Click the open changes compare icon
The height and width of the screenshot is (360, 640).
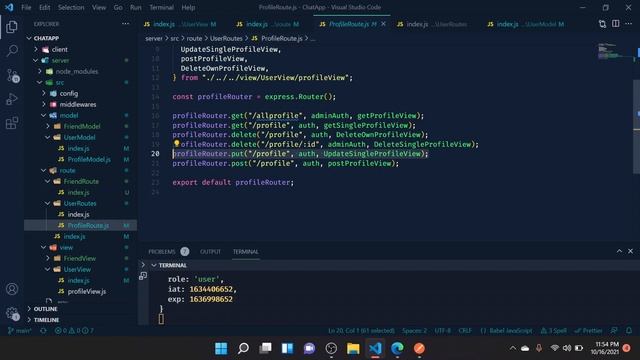coord(602,24)
